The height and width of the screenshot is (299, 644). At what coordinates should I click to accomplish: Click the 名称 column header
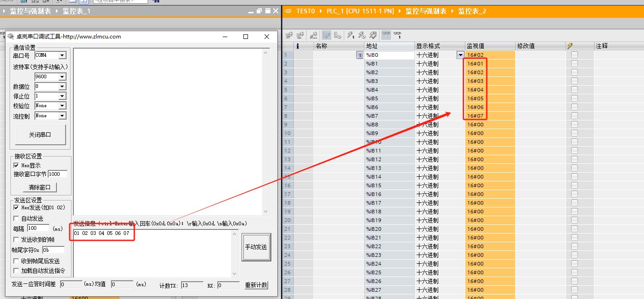click(339, 46)
